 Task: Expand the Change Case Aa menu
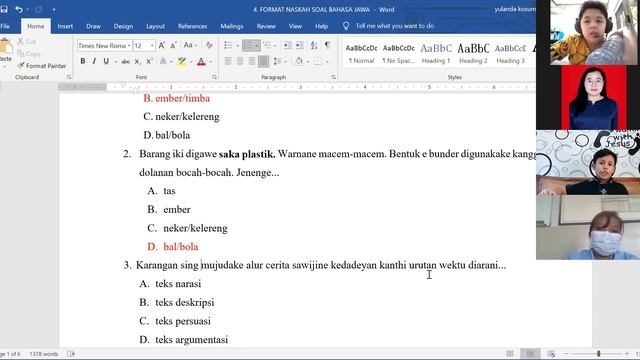[x=190, y=45]
